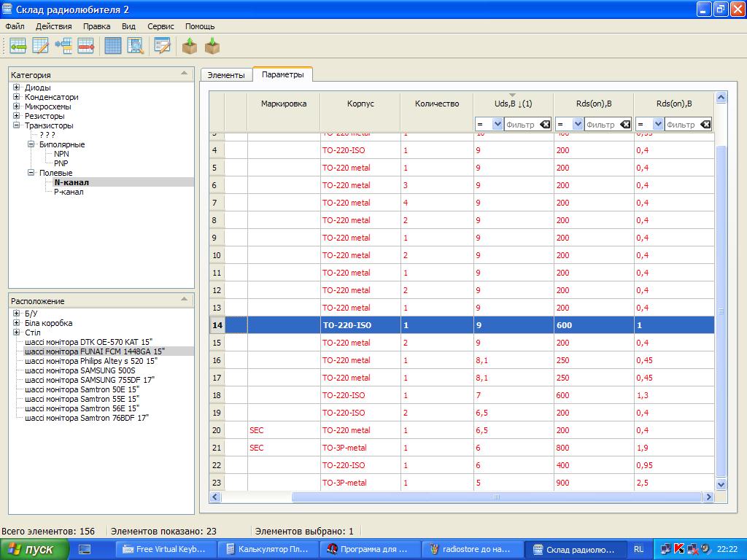
Task: Open the Сервис menu
Action: 160,26
